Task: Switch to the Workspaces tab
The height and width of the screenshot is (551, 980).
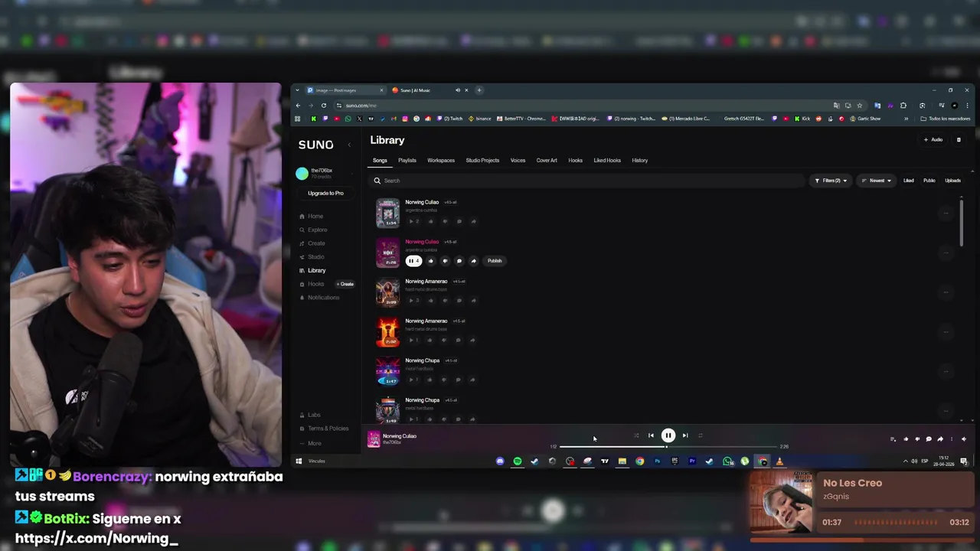Action: [441, 161]
